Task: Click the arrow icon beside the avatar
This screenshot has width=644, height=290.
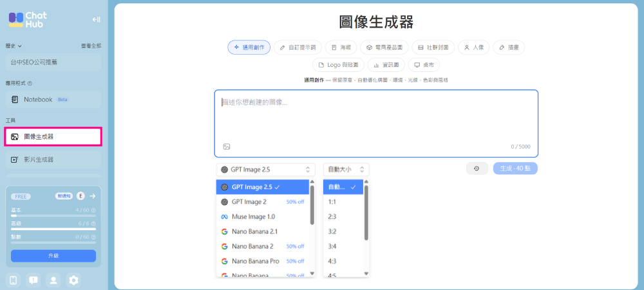Action: pos(92,196)
